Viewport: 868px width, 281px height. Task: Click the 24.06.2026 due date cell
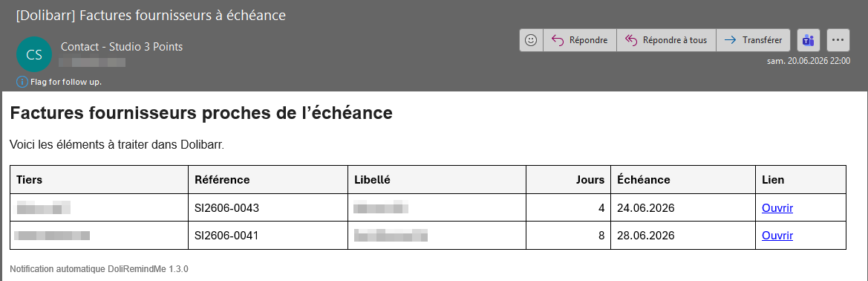click(683, 208)
